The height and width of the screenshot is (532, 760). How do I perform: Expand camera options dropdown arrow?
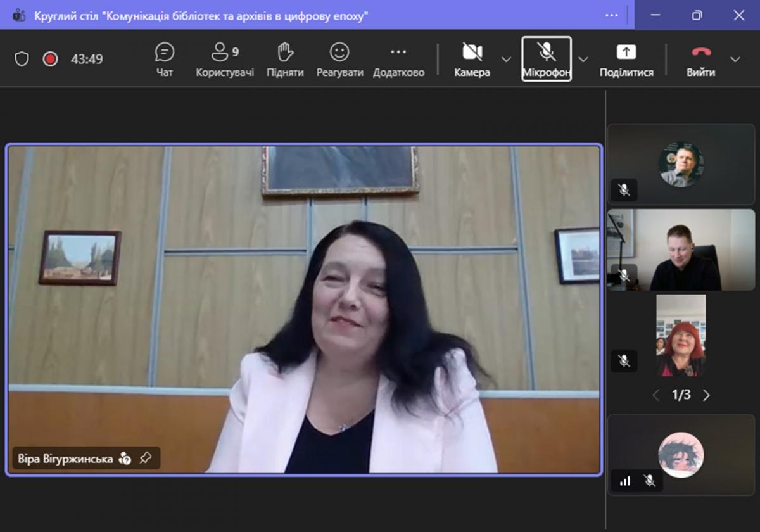coord(506,59)
